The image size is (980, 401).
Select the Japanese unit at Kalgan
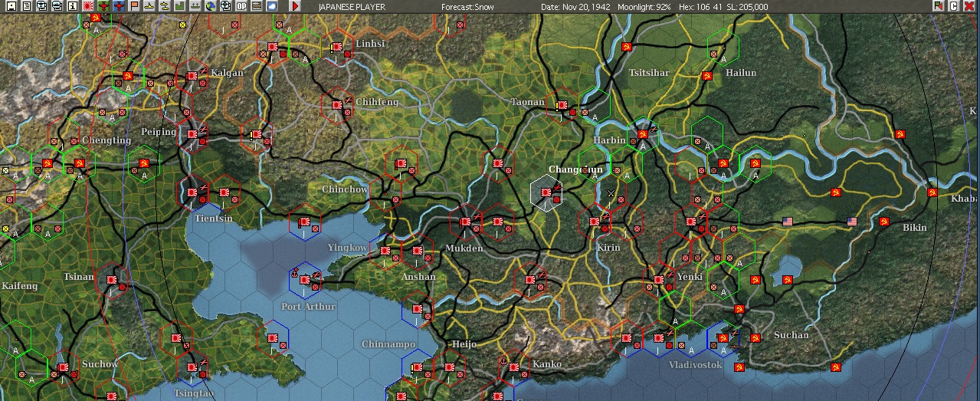pyautogui.click(x=192, y=75)
